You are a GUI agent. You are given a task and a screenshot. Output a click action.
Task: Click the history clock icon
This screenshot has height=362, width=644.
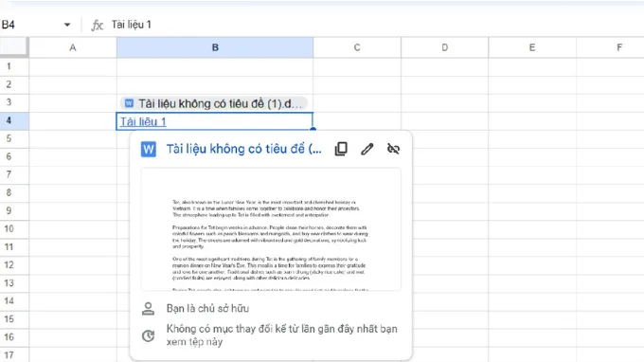pyautogui.click(x=149, y=335)
